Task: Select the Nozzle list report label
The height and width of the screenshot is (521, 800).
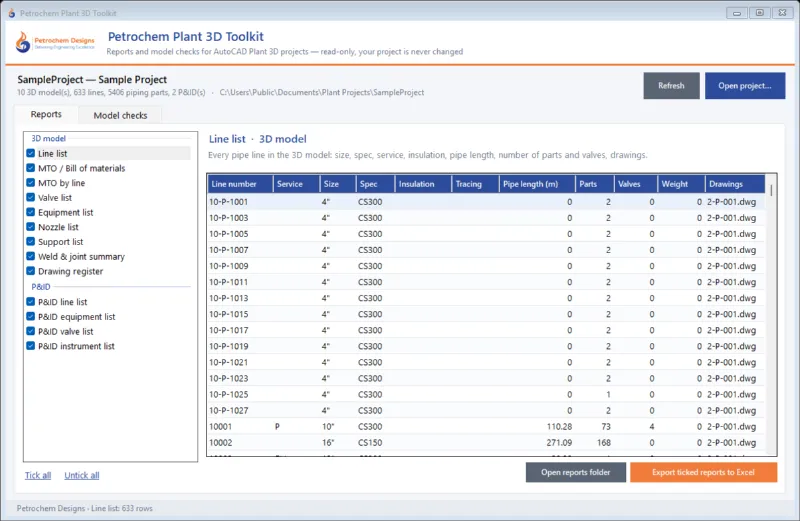Action: [x=58, y=227]
